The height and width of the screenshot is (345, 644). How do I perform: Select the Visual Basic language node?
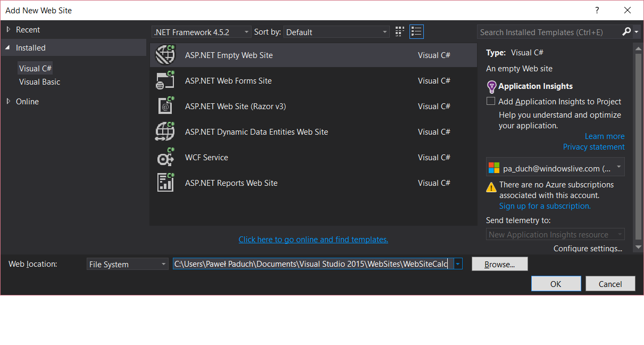click(x=40, y=82)
